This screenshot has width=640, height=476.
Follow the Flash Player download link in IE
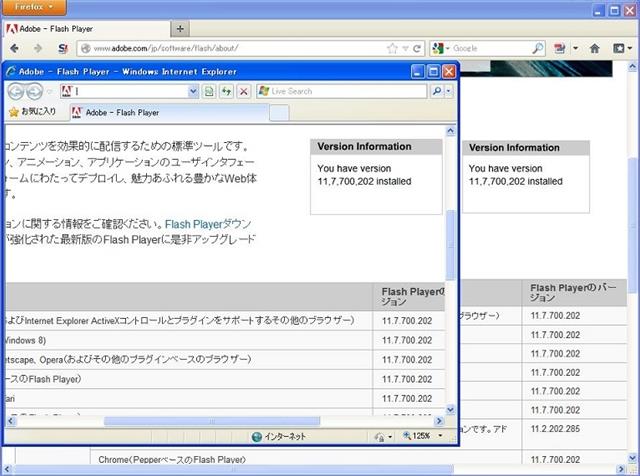[208, 224]
